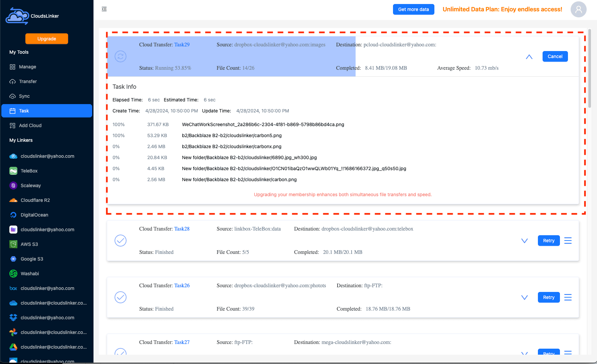Select file 6890.jpg_wh300.jpg row

343,157
